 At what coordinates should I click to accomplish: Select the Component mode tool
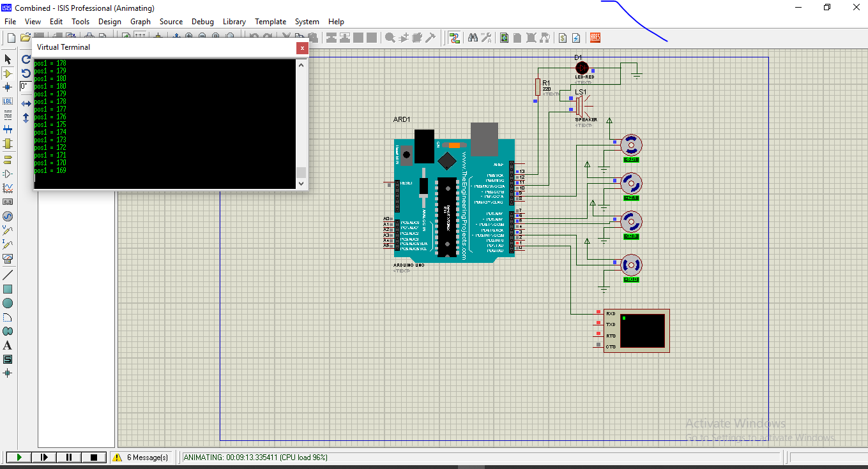pyautogui.click(x=8, y=73)
